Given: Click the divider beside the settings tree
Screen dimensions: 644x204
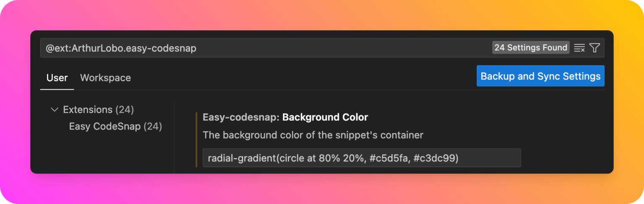Looking at the screenshot, I should (174, 137).
